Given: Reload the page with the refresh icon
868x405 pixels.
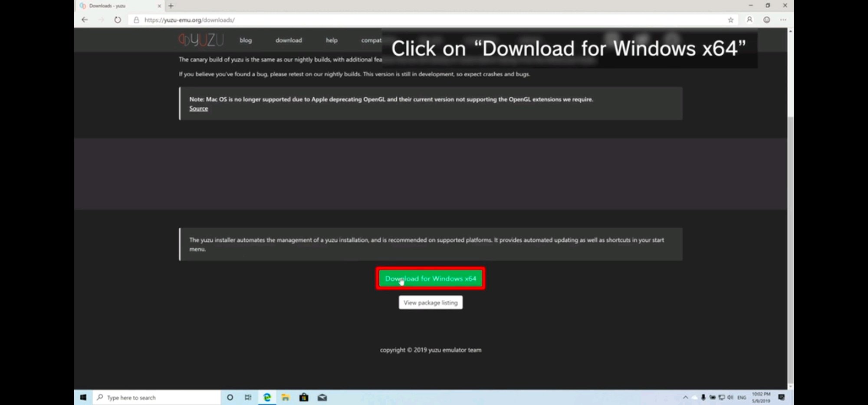Looking at the screenshot, I should tap(118, 20).
